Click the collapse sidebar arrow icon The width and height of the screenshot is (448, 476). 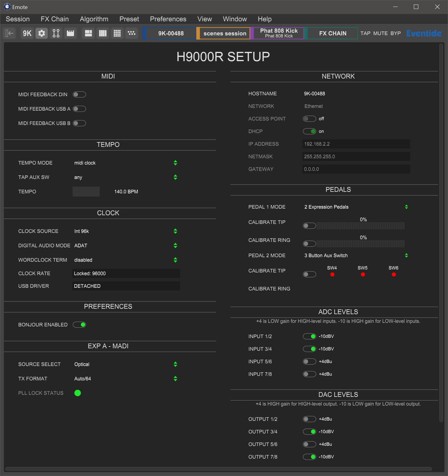pyautogui.click(x=10, y=33)
